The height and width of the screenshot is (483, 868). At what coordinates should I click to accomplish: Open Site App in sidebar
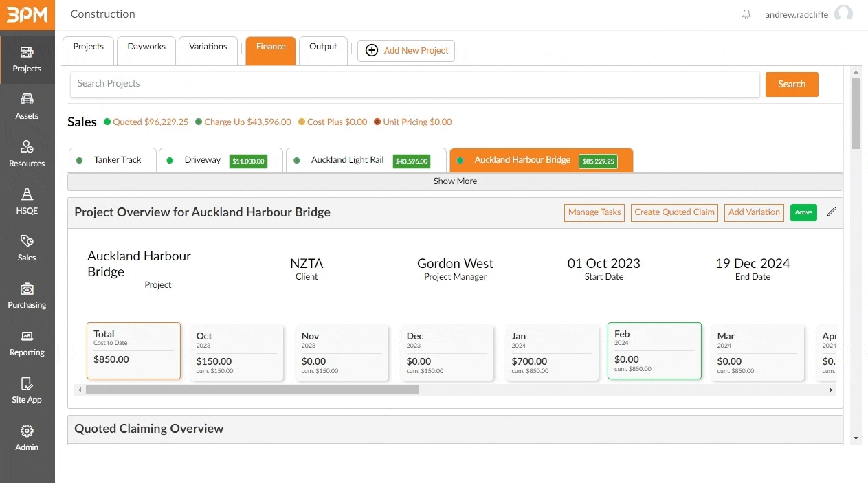pyautogui.click(x=27, y=391)
